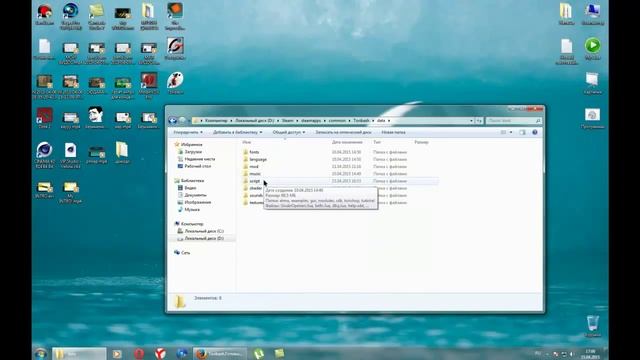Viewport: 640px width, 360px height.
Task: Sort by the Тип column header
Action: pyautogui.click(x=377, y=142)
